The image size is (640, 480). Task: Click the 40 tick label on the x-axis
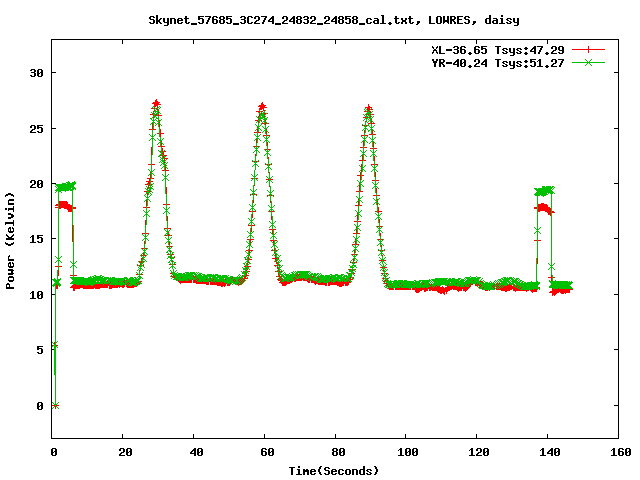click(x=194, y=452)
